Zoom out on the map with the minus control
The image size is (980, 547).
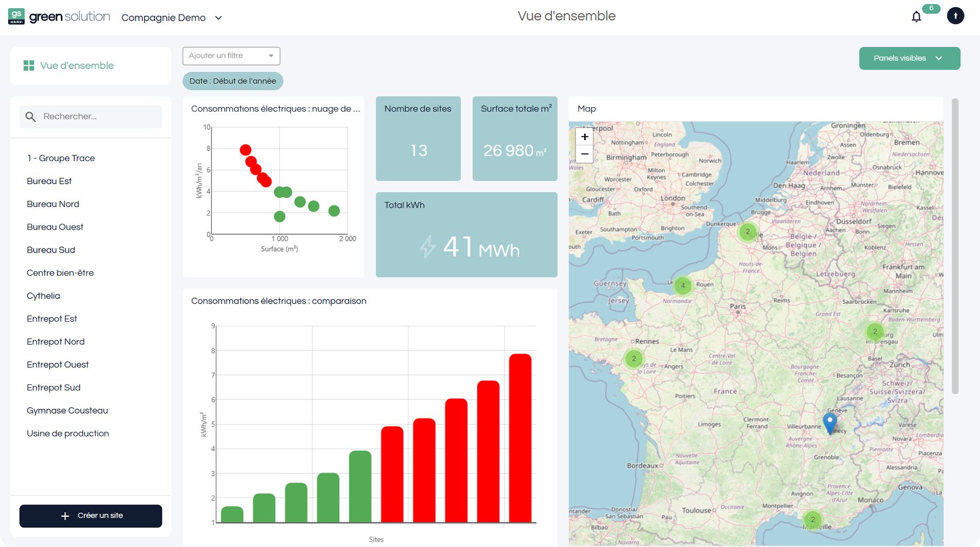click(585, 154)
